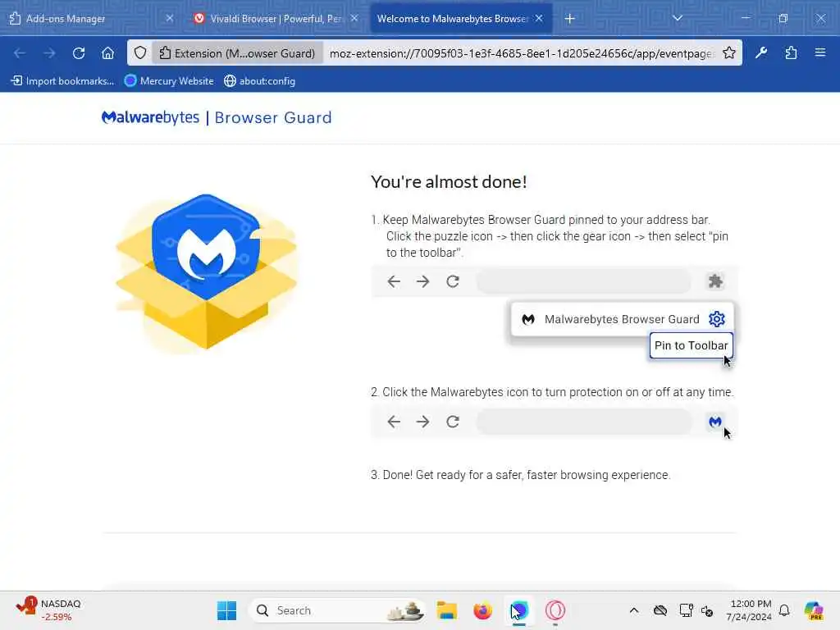840x630 pixels.
Task: Reload the current page
Action: click(x=79, y=53)
